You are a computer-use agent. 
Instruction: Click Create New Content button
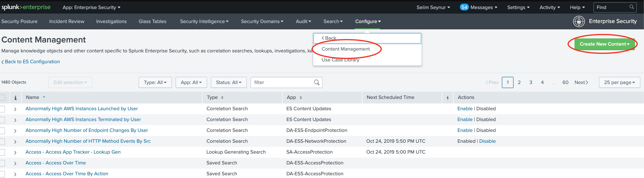(604, 44)
